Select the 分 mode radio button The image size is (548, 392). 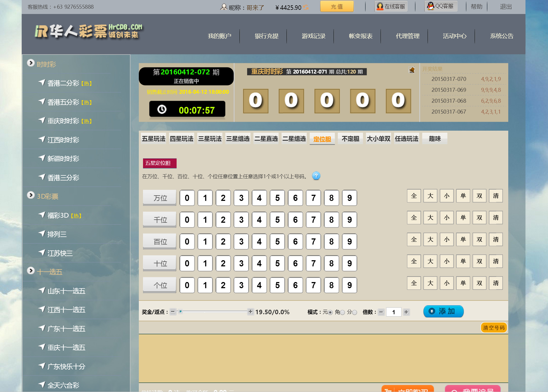(x=355, y=312)
